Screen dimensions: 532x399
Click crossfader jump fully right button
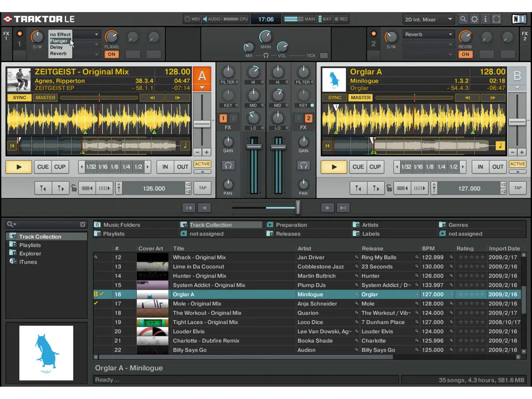[343, 208]
